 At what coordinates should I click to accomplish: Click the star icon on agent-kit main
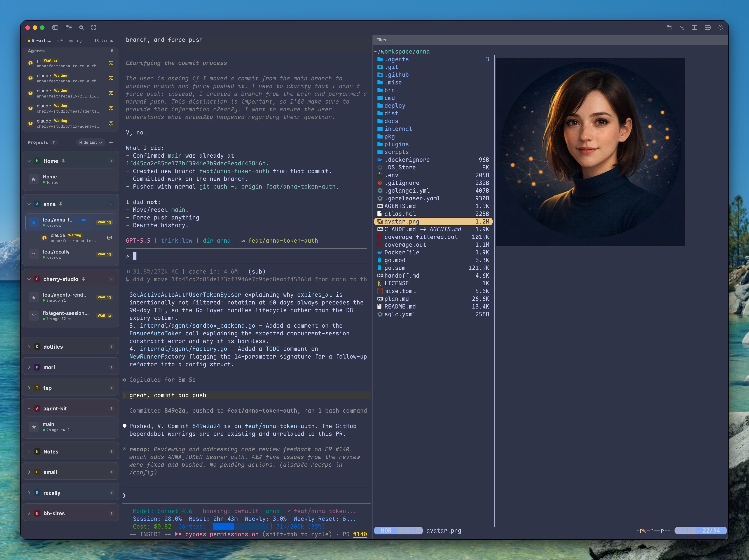pos(34,427)
